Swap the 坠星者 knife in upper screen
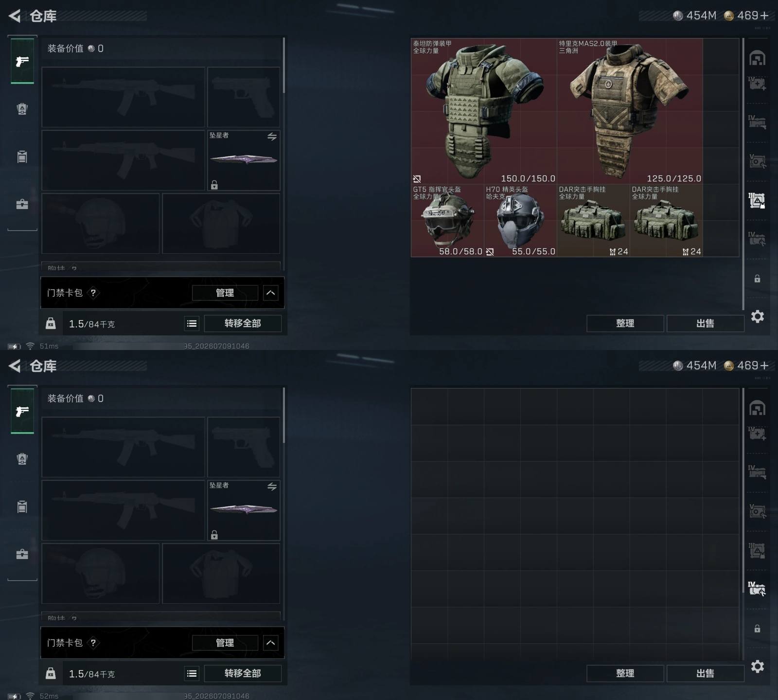778x700 pixels. (x=272, y=137)
